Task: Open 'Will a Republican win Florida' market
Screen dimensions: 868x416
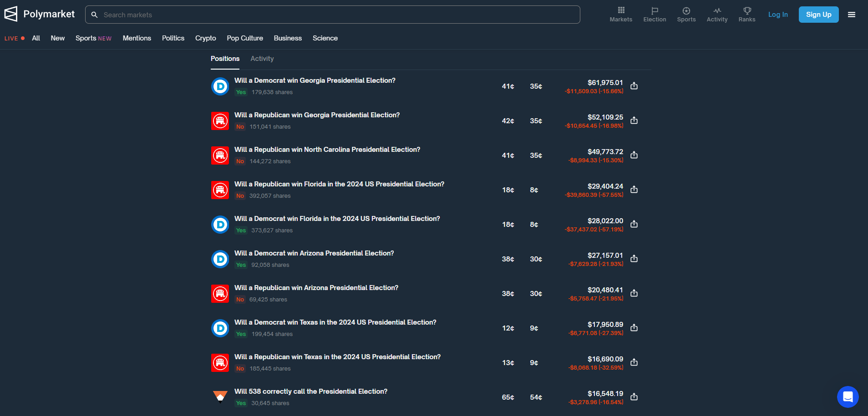Action: point(340,184)
